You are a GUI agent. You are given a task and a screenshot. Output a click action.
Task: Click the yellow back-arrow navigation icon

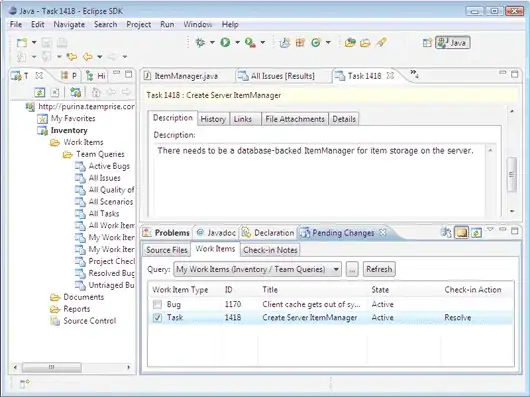(88, 56)
